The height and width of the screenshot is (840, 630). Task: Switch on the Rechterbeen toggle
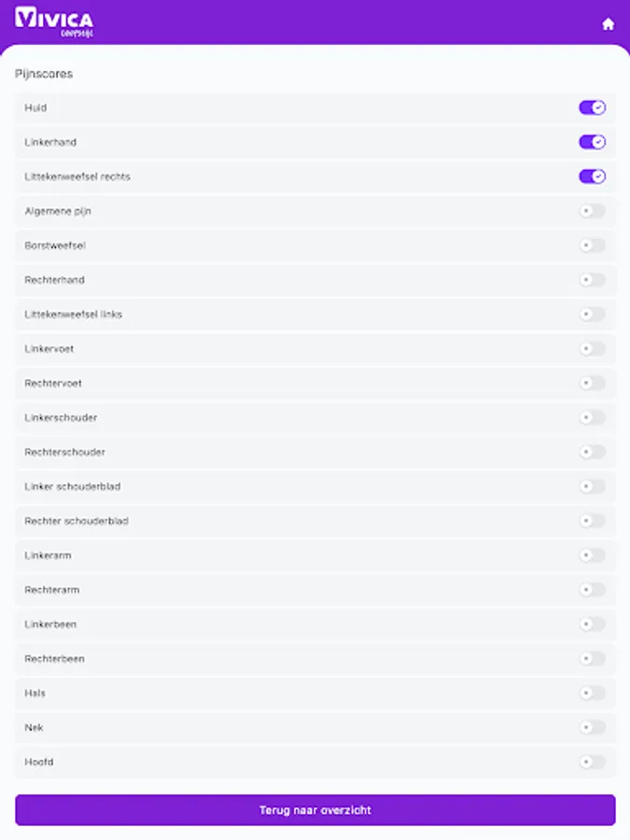tap(592, 659)
